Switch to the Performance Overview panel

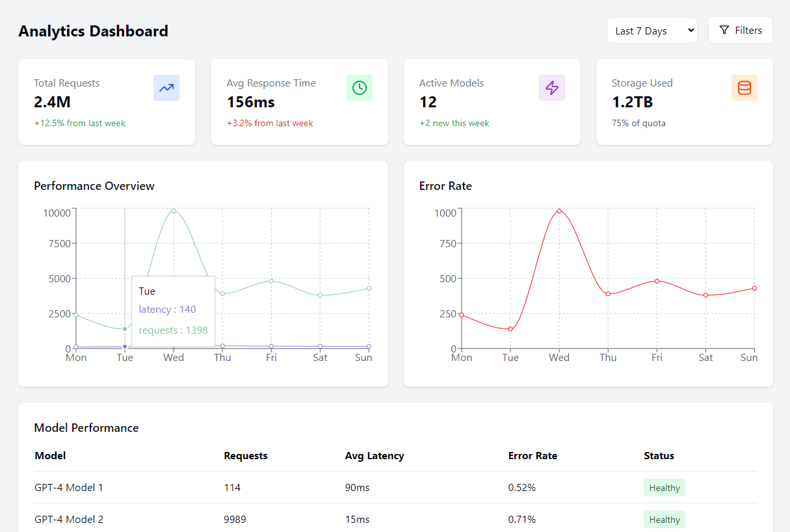tap(94, 186)
